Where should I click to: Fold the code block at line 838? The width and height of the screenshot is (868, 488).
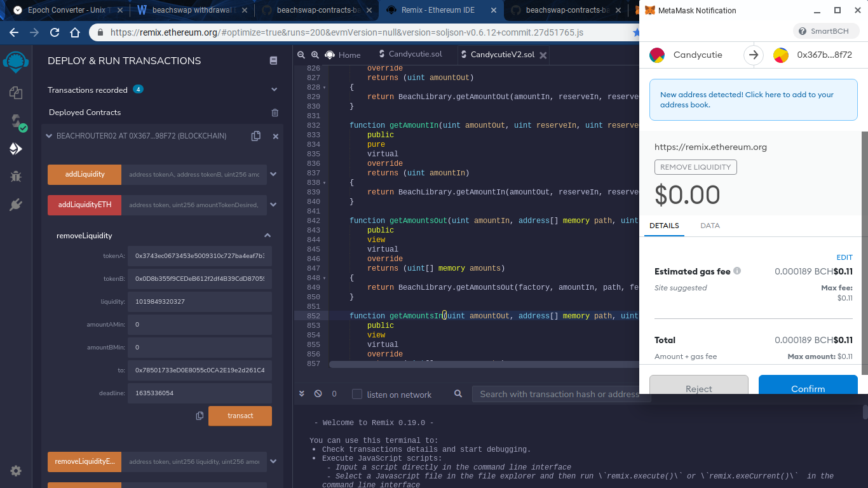tap(324, 182)
